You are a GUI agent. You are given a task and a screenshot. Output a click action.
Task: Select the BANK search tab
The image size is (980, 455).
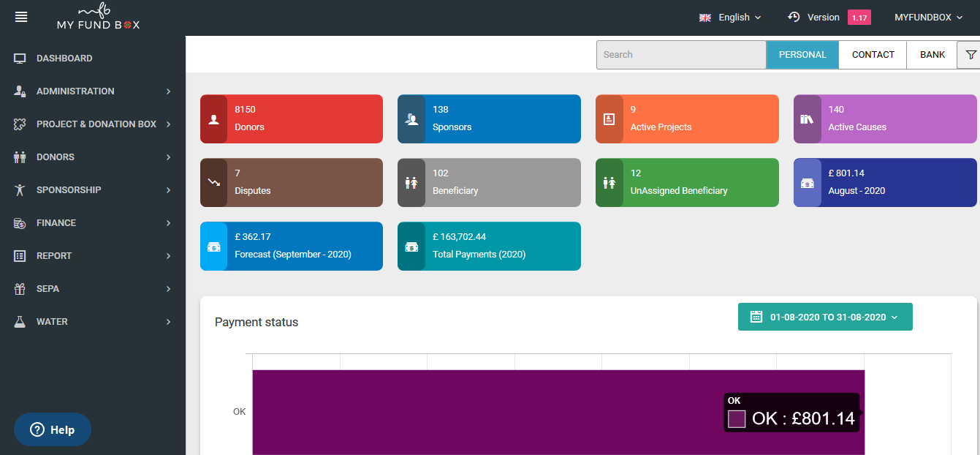point(932,55)
